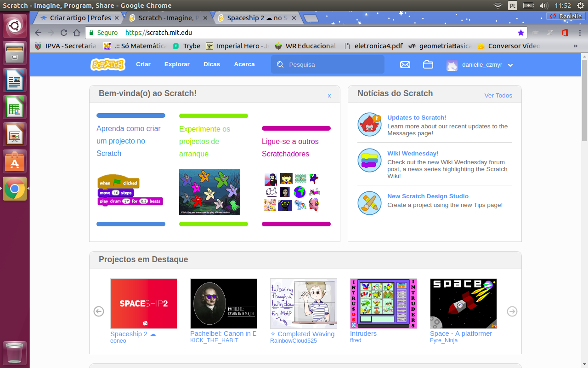
Task: Open the author RainbowCloud525 link
Action: click(x=294, y=341)
